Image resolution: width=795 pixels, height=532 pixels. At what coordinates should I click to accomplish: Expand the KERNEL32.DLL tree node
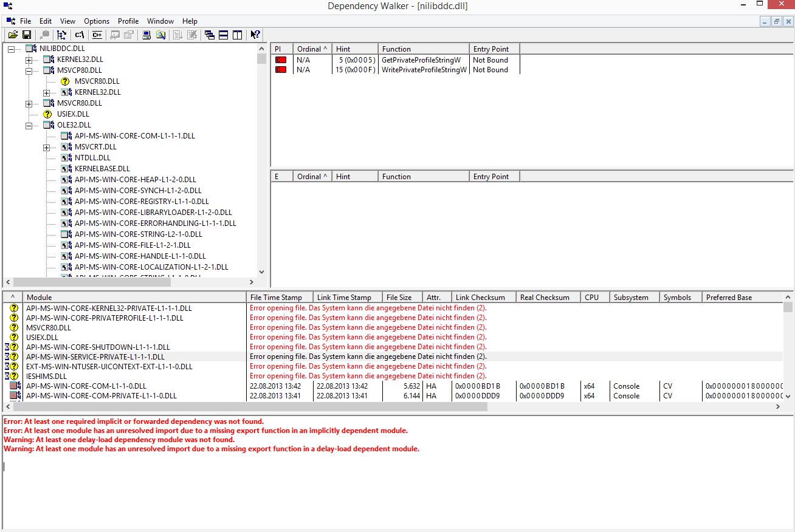(x=29, y=60)
